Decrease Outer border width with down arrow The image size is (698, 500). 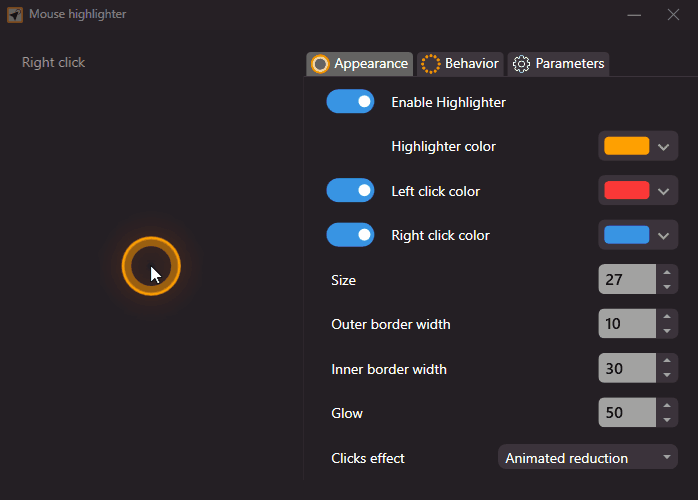[x=667, y=332]
